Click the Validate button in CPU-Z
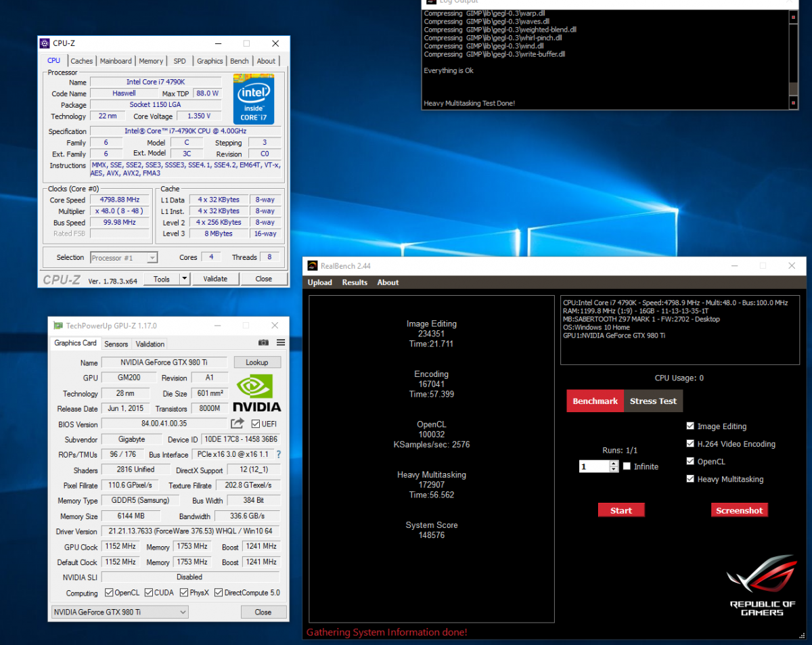This screenshot has height=645, width=812. 215,279
